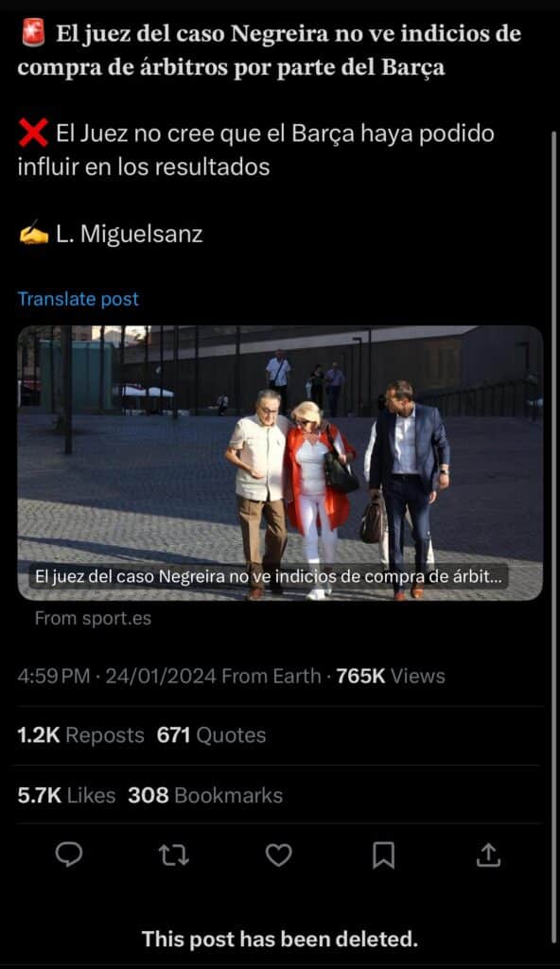Open the share upload icon
The image size is (560, 969).
(x=488, y=854)
